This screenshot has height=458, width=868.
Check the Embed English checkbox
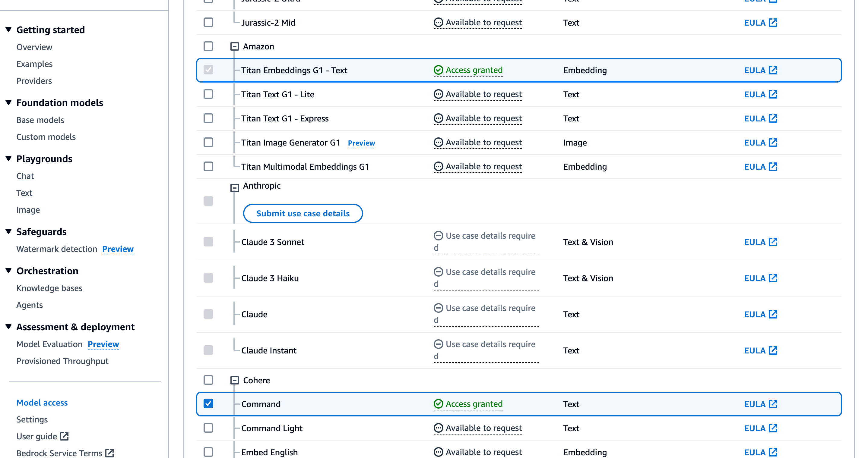[x=208, y=452]
